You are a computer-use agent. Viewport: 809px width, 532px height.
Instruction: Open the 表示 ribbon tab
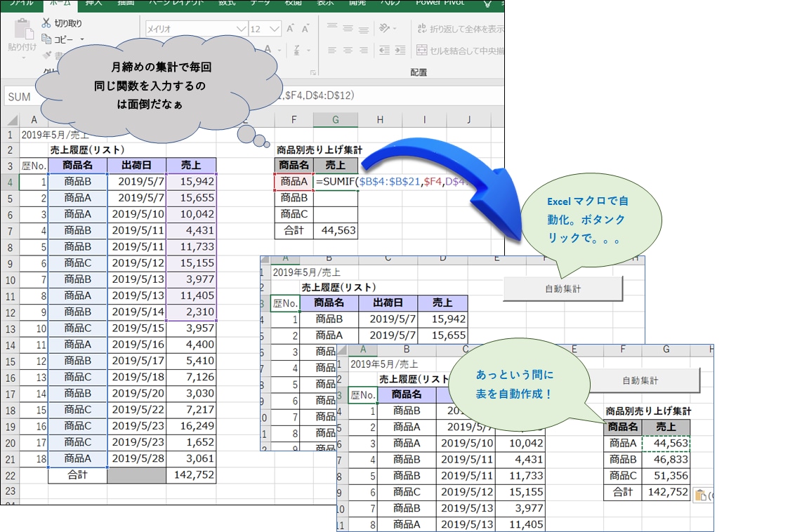tap(325, 4)
